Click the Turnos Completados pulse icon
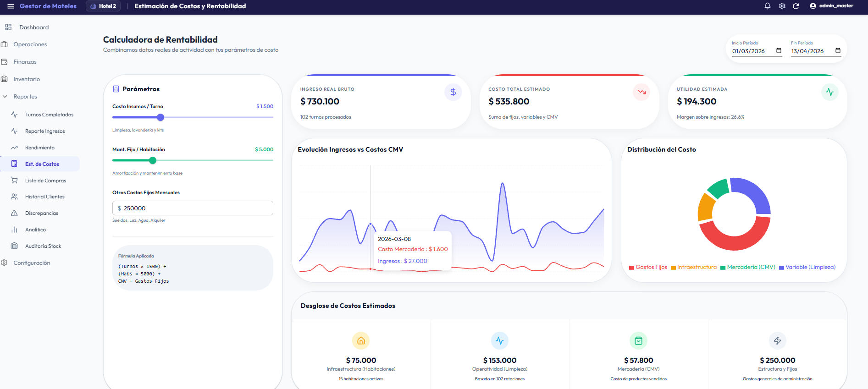This screenshot has width=868, height=389. [14, 115]
